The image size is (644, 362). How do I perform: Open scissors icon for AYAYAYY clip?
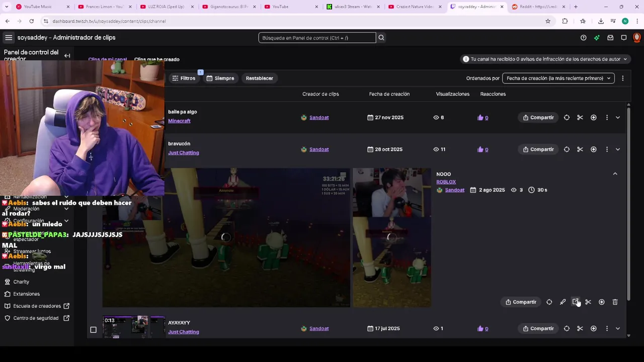coord(580,329)
